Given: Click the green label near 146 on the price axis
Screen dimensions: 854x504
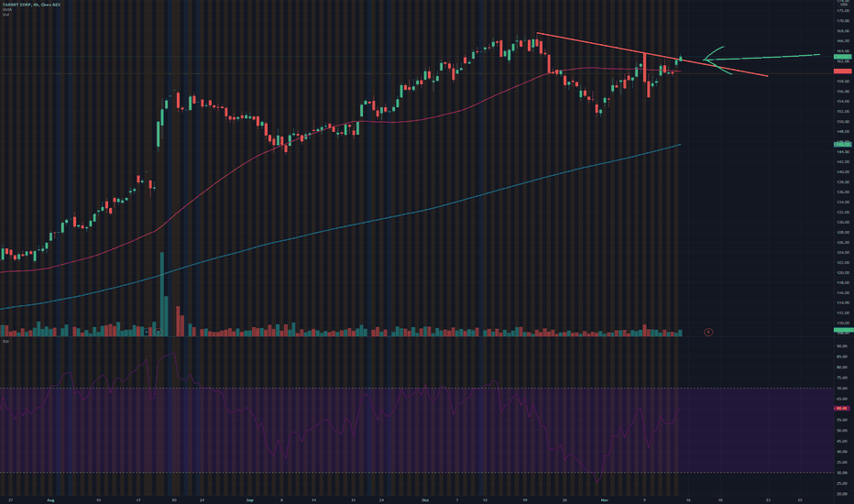Looking at the screenshot, I should [x=843, y=145].
